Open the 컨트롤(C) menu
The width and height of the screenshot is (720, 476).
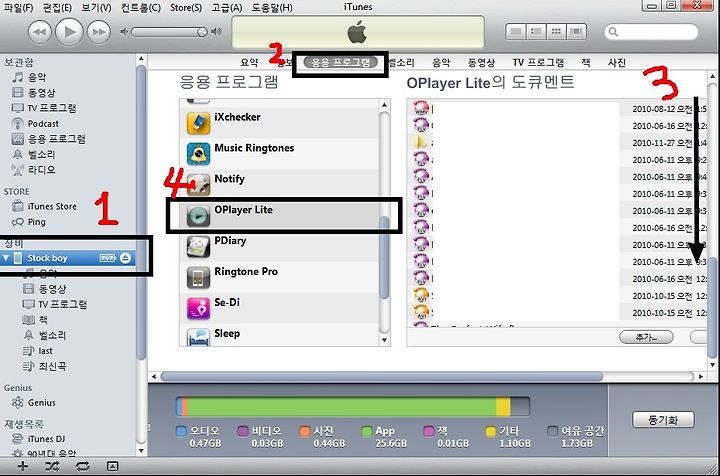tap(141, 7)
